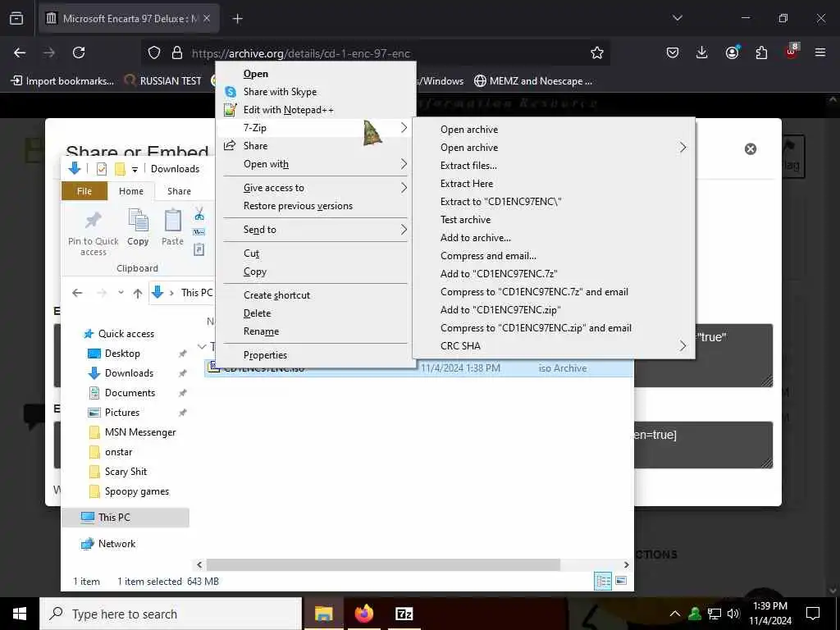
Task: Click the Firefox address bar URL
Action: click(x=300, y=53)
